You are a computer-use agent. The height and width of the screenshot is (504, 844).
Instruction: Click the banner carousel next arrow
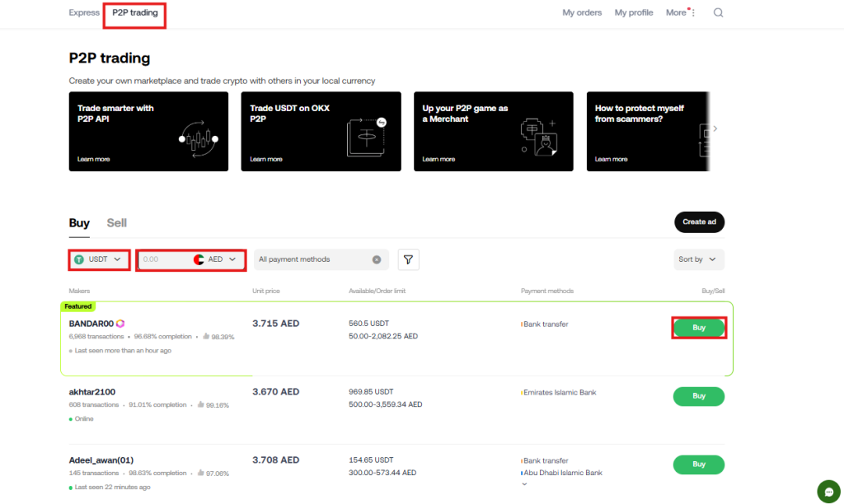pyautogui.click(x=714, y=128)
